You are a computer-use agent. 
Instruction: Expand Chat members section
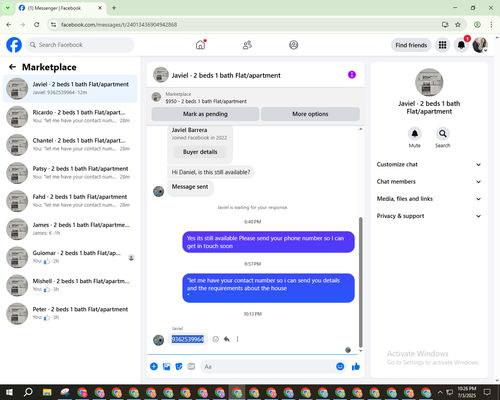(x=429, y=182)
